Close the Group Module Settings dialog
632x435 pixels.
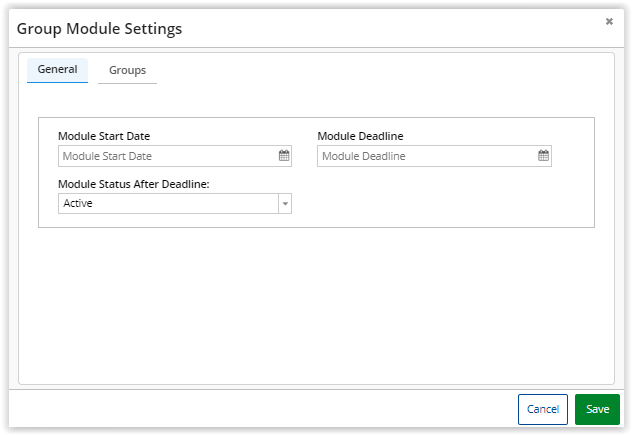609,21
